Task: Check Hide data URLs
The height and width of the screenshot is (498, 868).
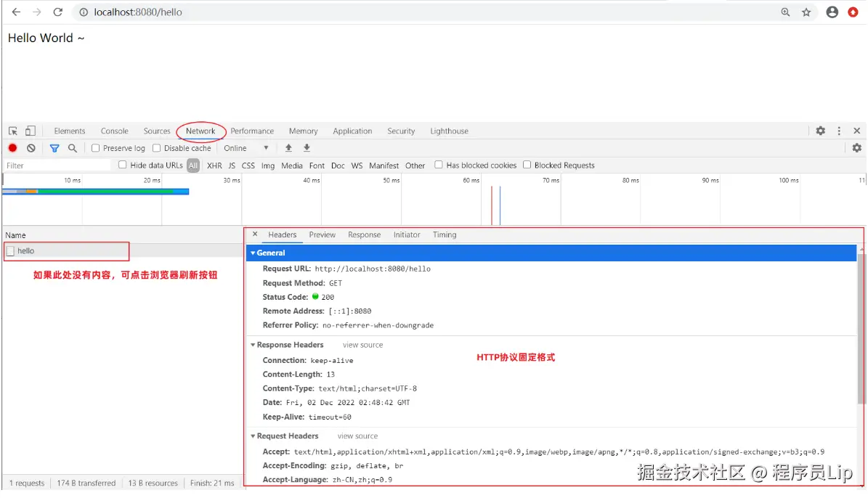Action: [122, 164]
